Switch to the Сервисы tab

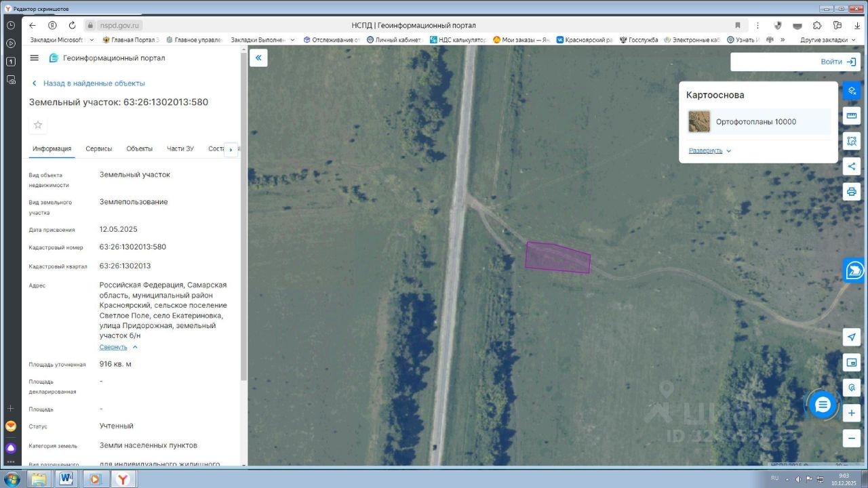click(x=99, y=148)
